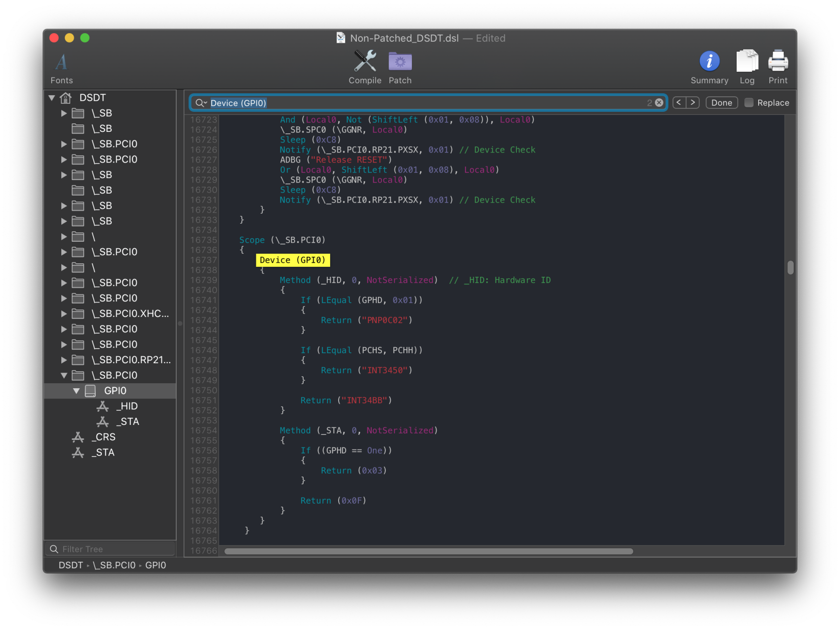Go to next search match

[x=693, y=103]
